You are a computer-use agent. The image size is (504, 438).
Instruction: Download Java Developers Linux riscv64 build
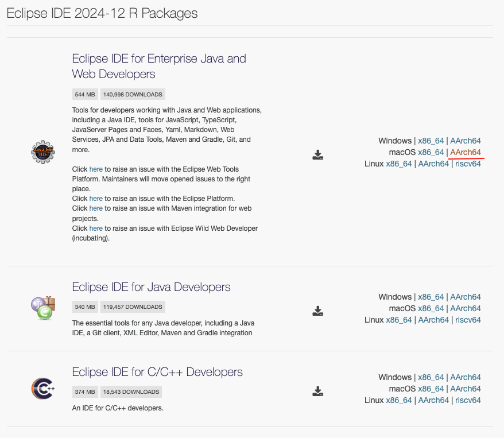468,320
